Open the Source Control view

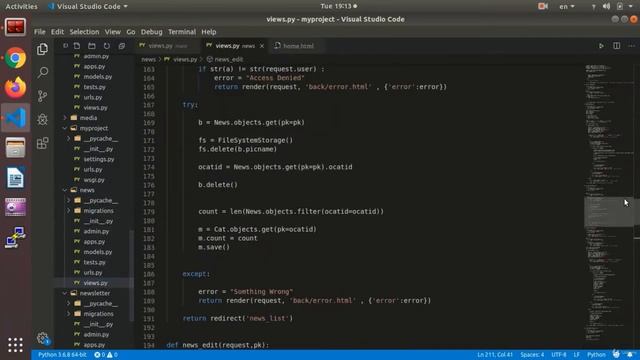click(x=42, y=96)
